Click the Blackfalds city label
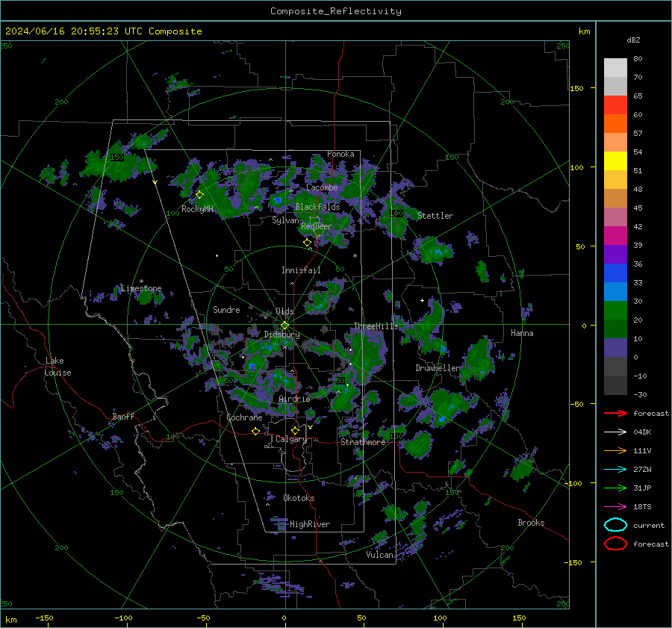Screen dimensions: 672x628 pyautogui.click(x=317, y=207)
